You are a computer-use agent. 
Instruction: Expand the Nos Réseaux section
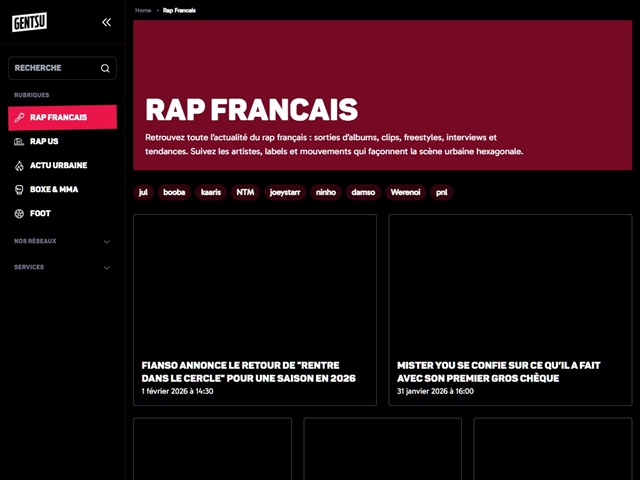(62, 241)
